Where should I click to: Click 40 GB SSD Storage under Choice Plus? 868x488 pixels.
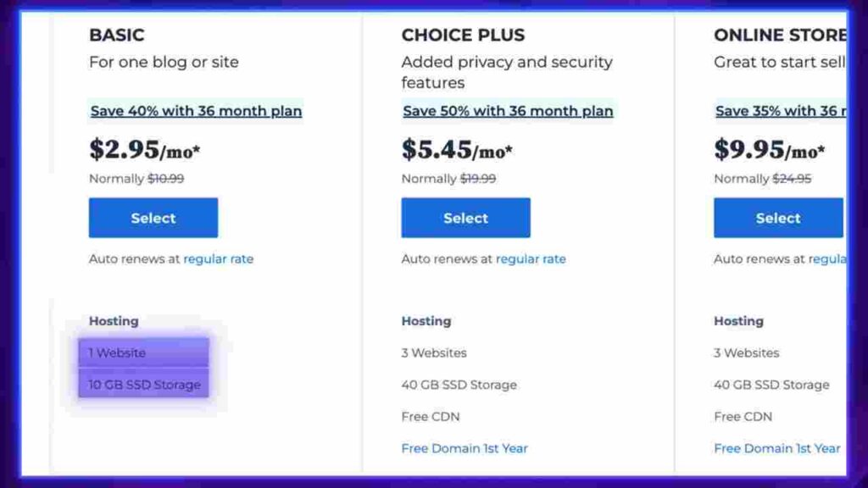[459, 385]
